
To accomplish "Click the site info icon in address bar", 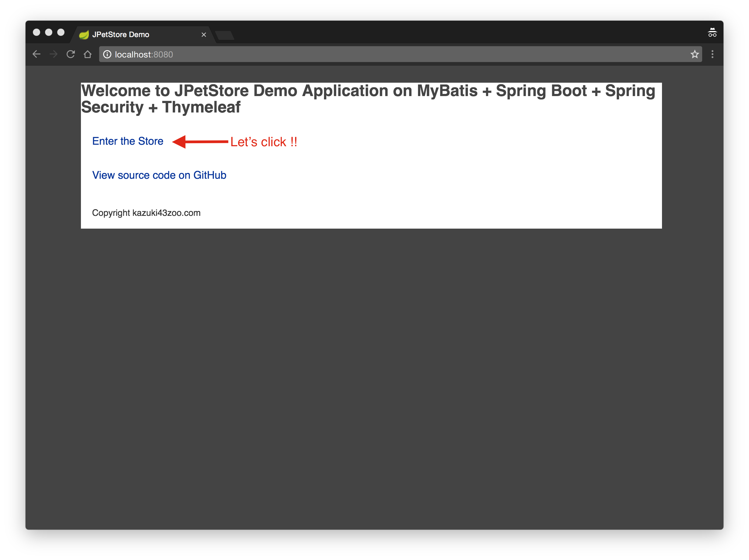I will (x=107, y=54).
